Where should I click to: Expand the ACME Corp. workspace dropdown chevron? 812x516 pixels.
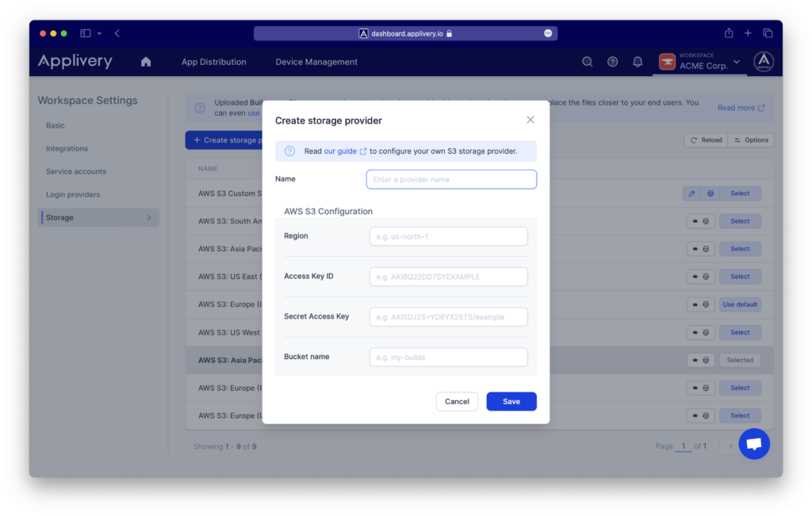pos(737,62)
